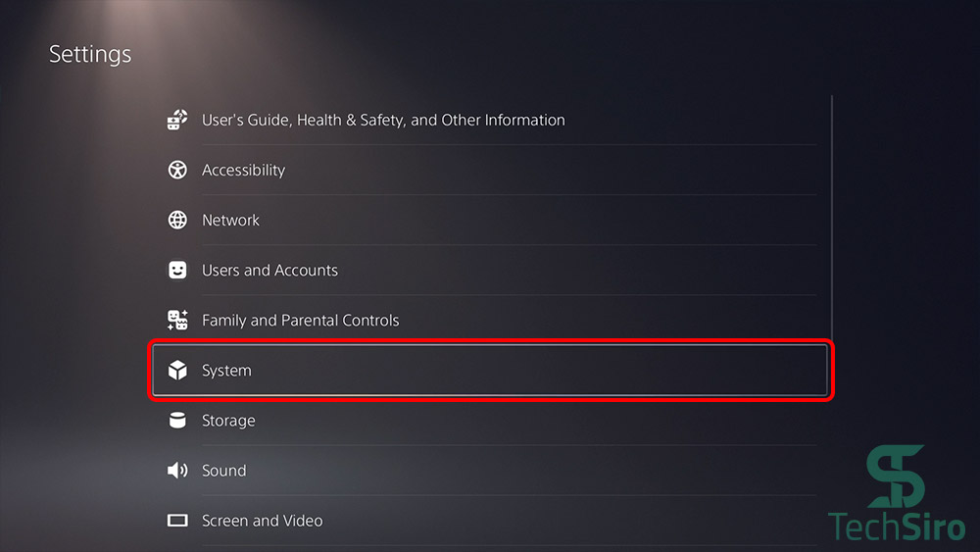The image size is (980, 552).
Task: Click the Accessibility figure icon
Action: point(177,171)
